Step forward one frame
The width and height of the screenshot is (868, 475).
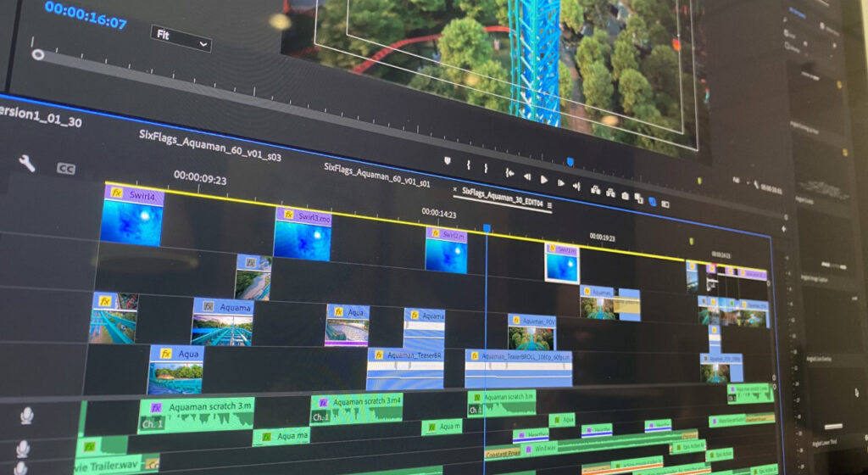(x=561, y=183)
